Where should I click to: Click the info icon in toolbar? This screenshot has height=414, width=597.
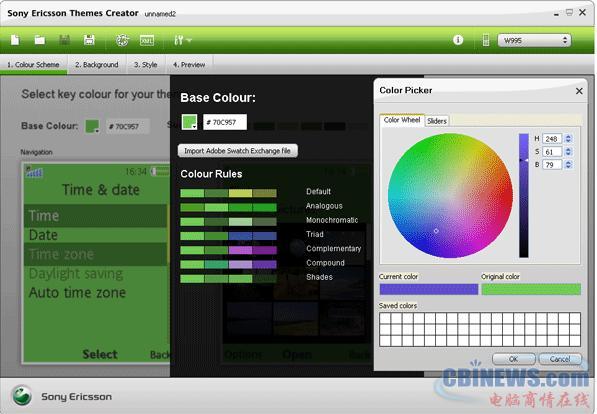[458, 40]
